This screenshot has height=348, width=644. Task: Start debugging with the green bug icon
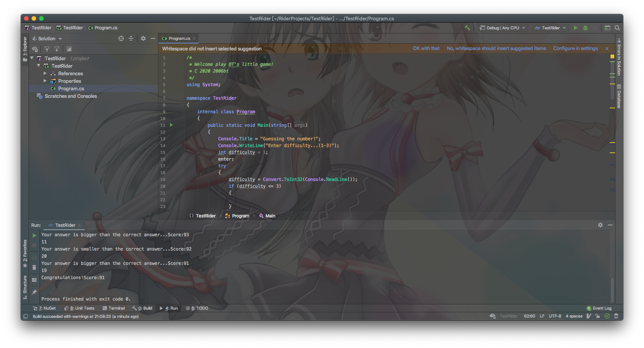click(585, 28)
